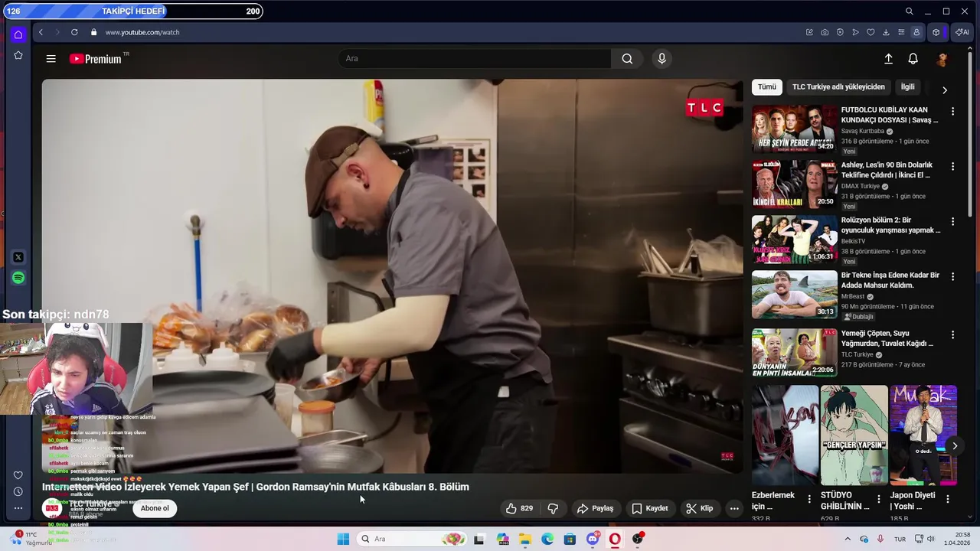Viewport: 980px width, 551px height.
Task: Open FUTBOLCU KUBİLAY KAAN video thumbnail
Action: pyautogui.click(x=794, y=129)
